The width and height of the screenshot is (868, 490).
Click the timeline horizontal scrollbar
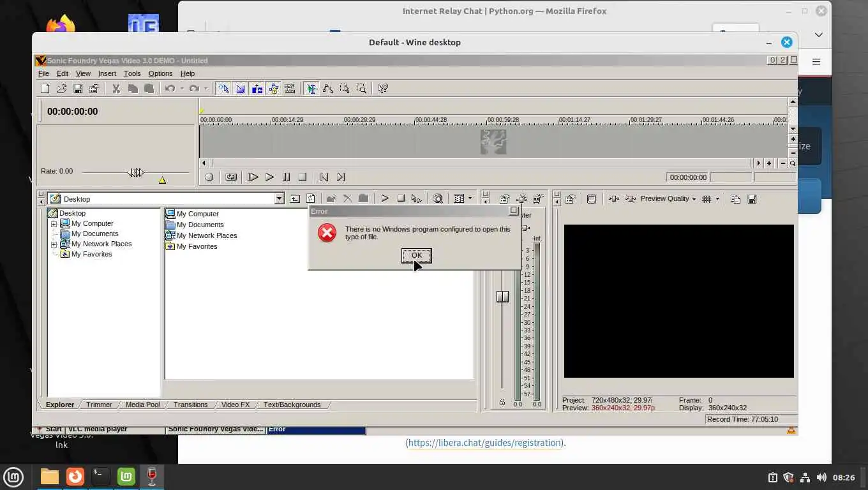tap(482, 163)
